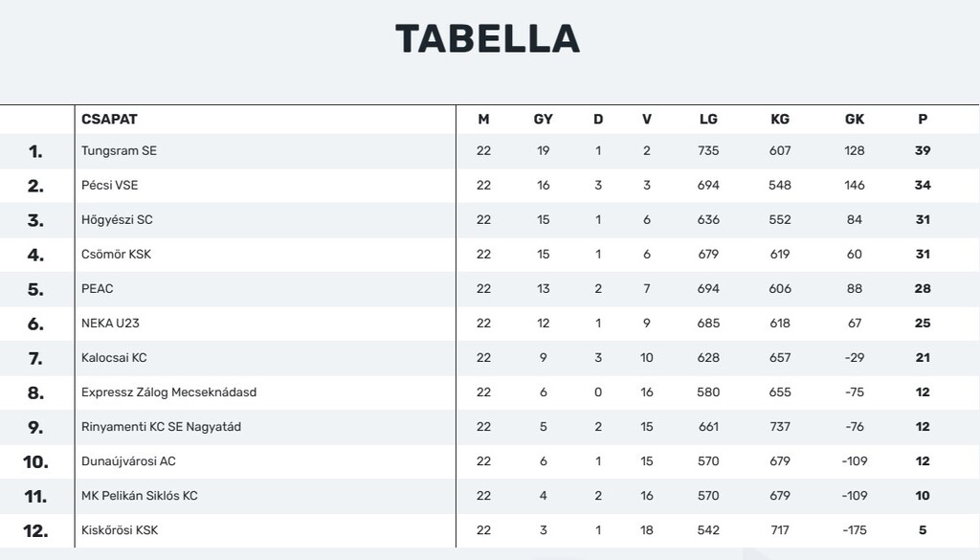Viewport: 980px width, 560px height.
Task: Open NEKA U23 team entry
Action: [x=110, y=324]
